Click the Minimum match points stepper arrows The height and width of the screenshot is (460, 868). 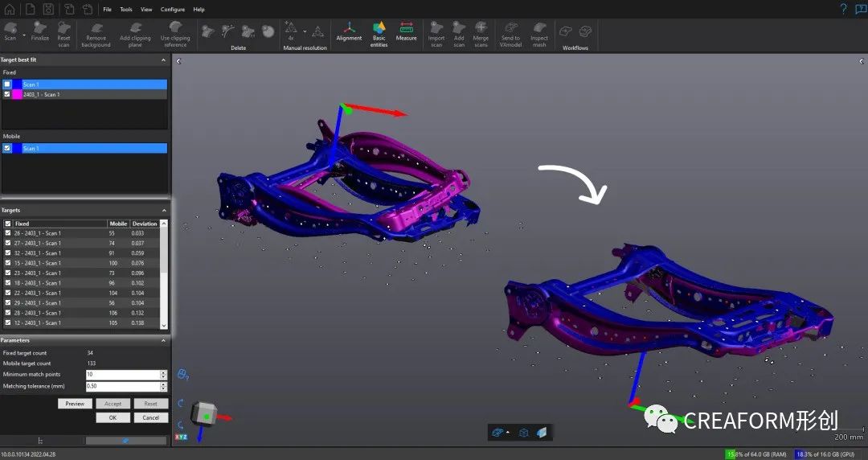(163, 375)
